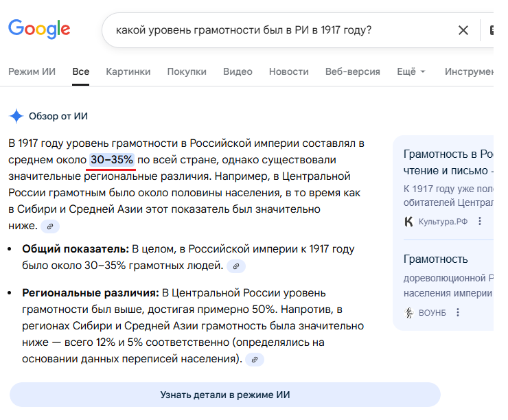The width and height of the screenshot is (508, 420).
Task: Click the highlighted '30–35%' text
Action: click(x=112, y=160)
